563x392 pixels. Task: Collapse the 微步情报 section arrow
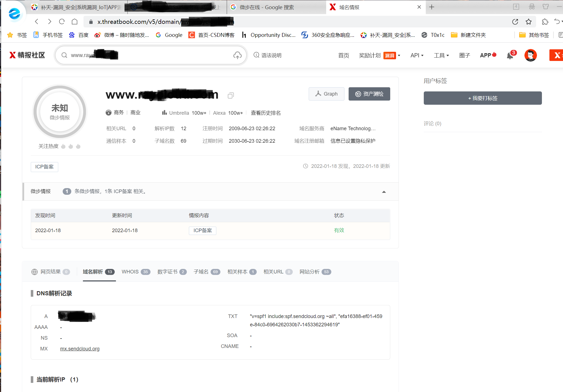coord(384,192)
